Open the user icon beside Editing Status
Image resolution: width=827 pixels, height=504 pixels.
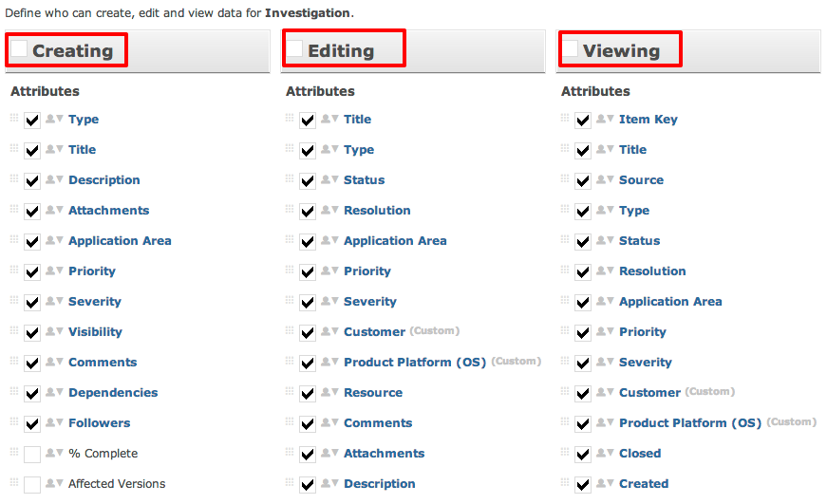click(x=329, y=179)
